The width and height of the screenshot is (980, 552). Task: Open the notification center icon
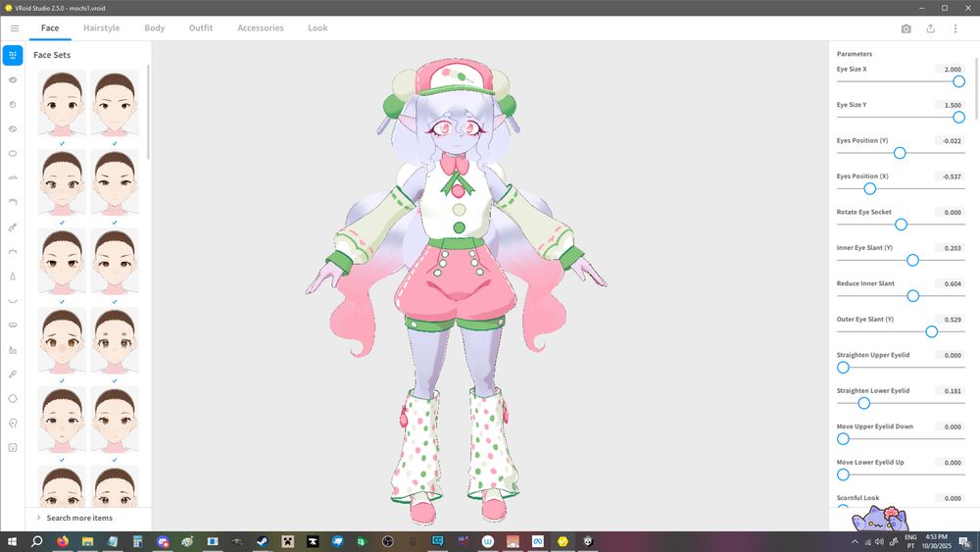(x=966, y=542)
